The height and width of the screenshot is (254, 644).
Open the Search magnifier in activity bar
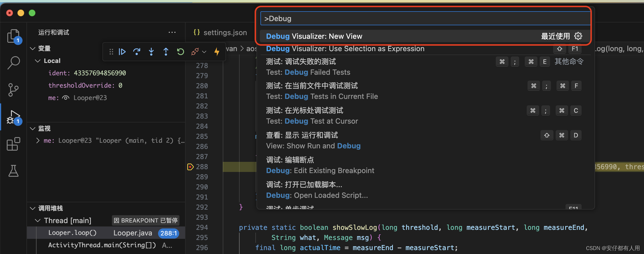point(13,63)
